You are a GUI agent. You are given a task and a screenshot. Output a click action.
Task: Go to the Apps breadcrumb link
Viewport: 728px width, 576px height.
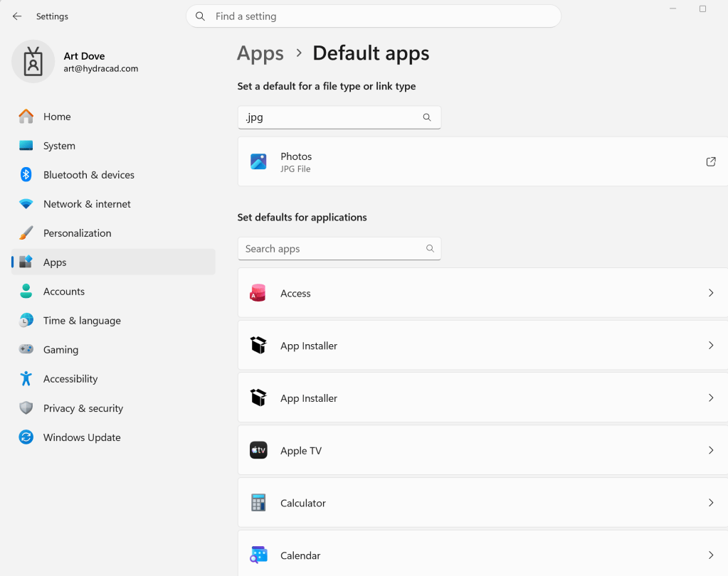(260, 53)
